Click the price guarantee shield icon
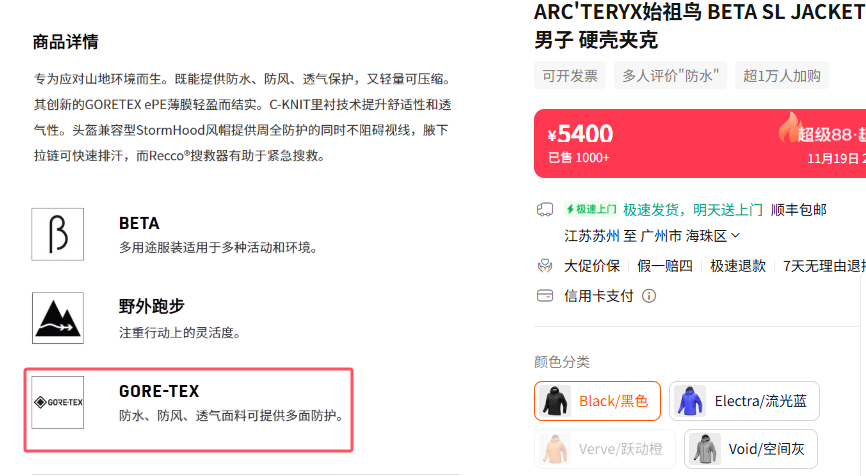The width and height of the screenshot is (866, 476). [545, 266]
